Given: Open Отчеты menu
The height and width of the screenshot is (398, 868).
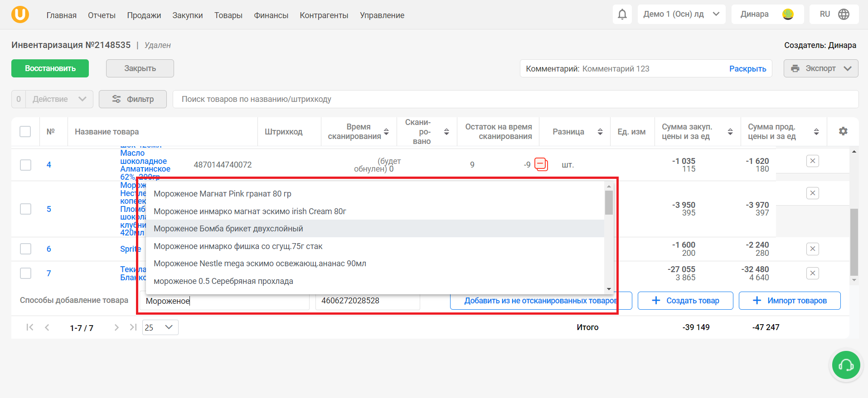Looking at the screenshot, I should point(102,15).
